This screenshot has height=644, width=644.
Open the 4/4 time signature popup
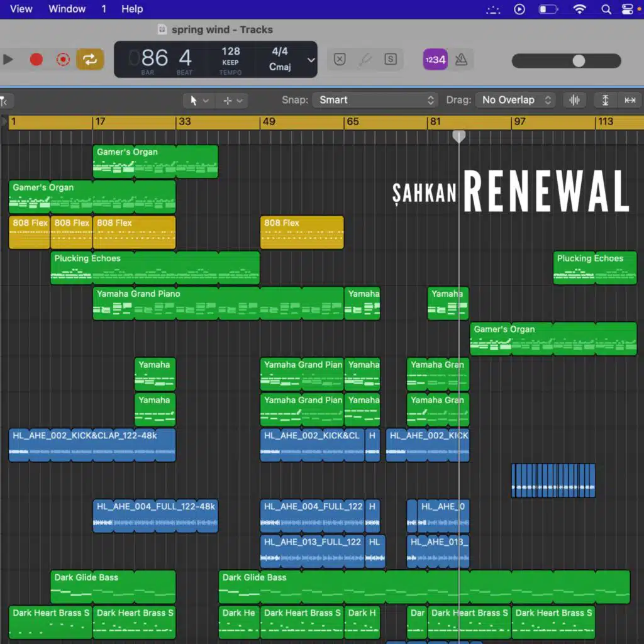(280, 52)
